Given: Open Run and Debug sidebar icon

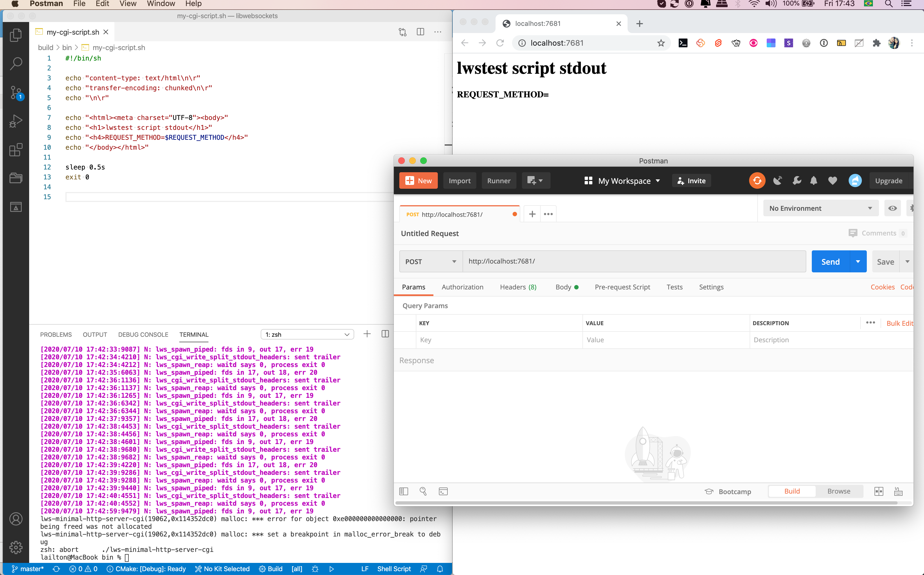Looking at the screenshot, I should point(16,121).
